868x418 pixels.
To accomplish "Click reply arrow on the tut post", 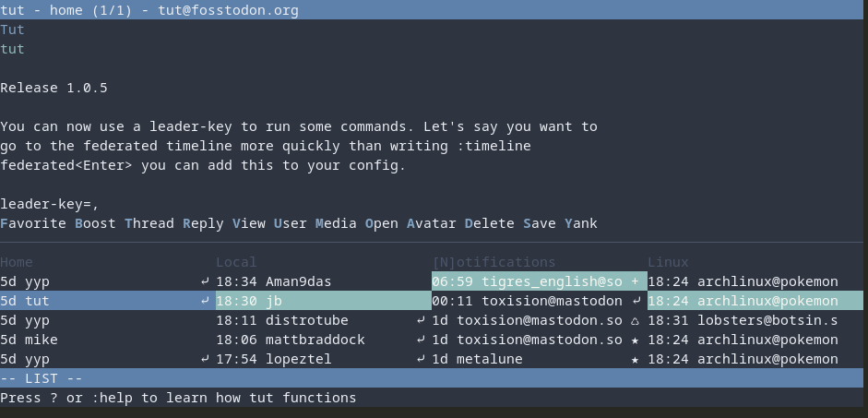I will [204, 301].
